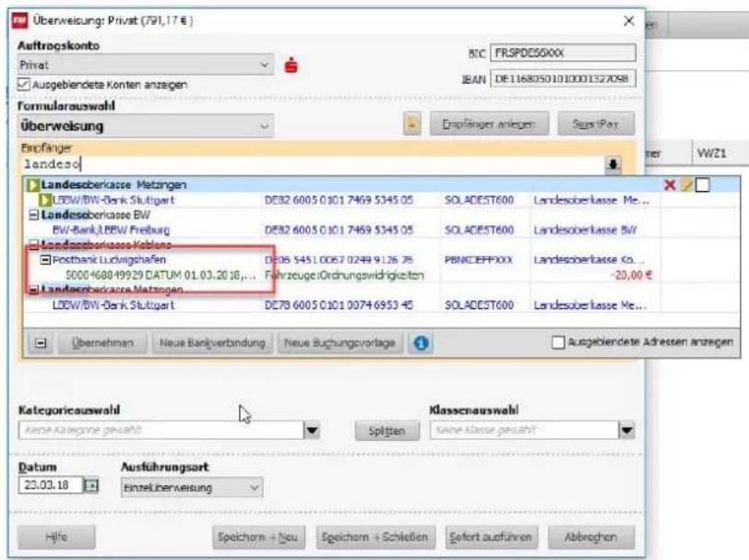Collapse the Landesoberkasse Koblenz node
The image size is (749, 560).
click(x=33, y=245)
